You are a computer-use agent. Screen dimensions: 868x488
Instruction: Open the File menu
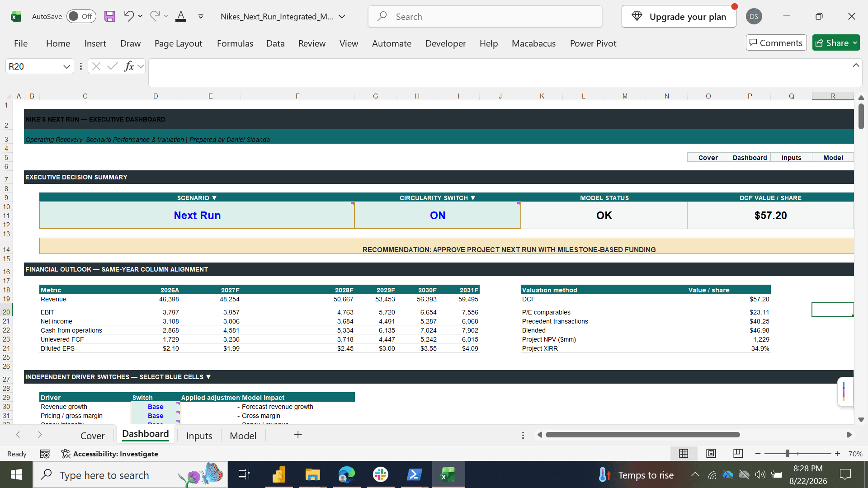[21, 43]
